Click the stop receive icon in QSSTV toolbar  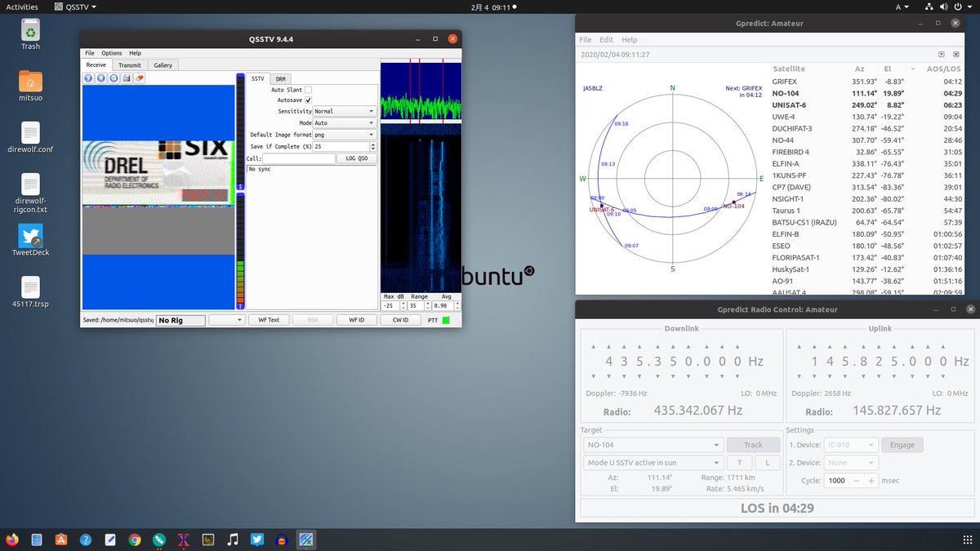[101, 78]
